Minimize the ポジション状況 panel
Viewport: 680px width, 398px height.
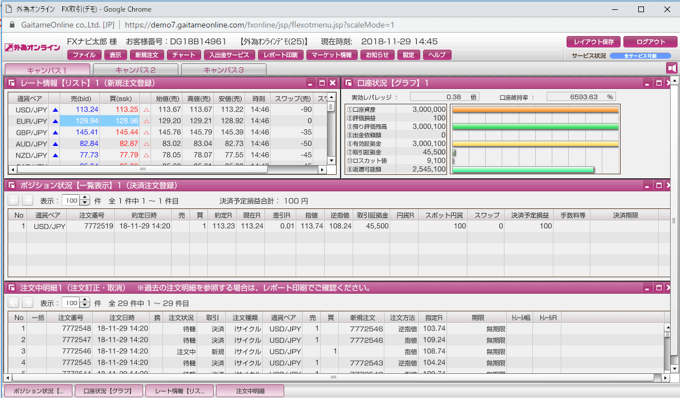point(647,185)
